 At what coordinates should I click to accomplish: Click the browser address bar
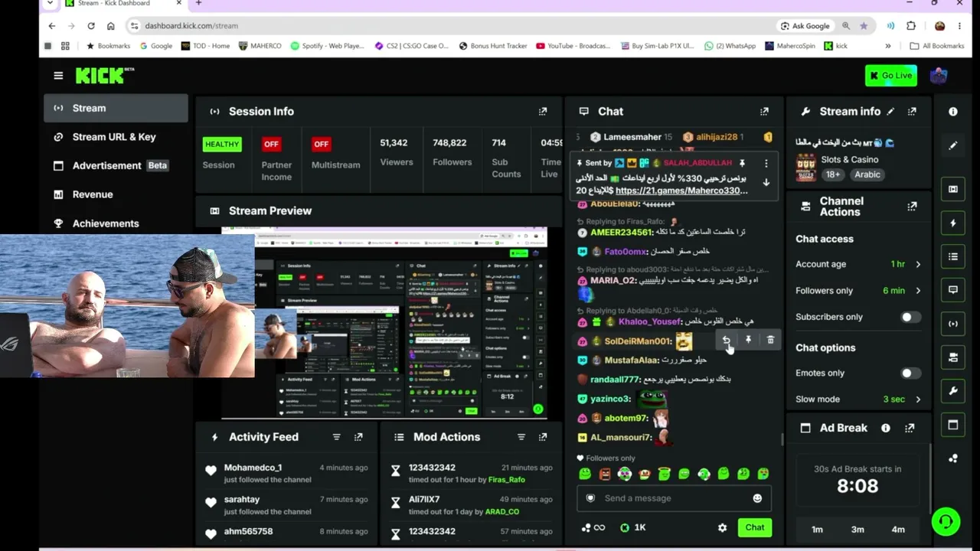click(452, 26)
